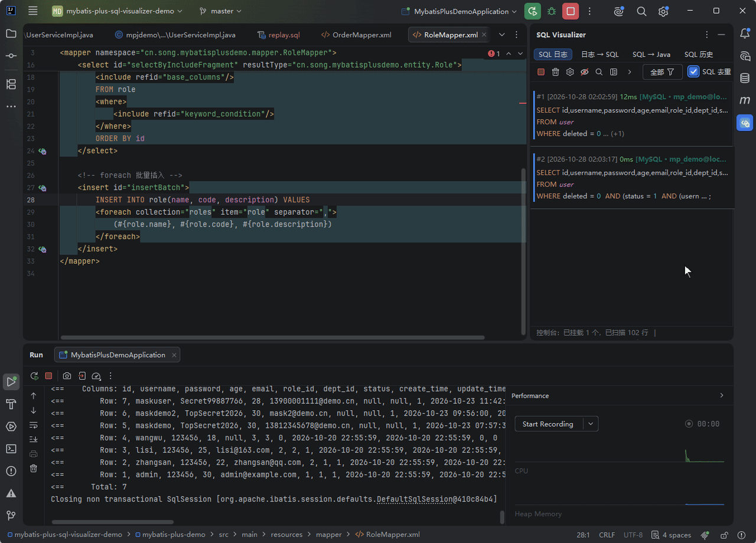The width and height of the screenshot is (756, 543).
Task: Open Search Everywhere magnifier in title bar
Action: tap(641, 11)
